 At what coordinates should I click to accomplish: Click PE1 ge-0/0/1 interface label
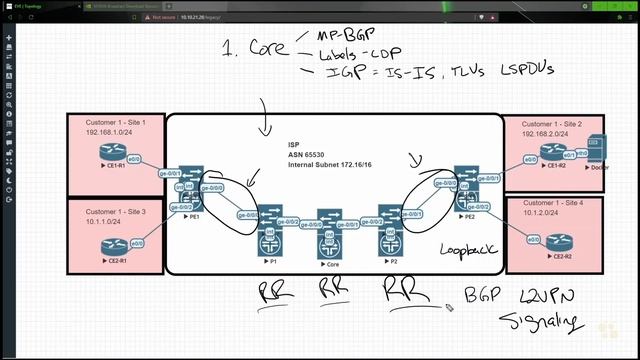(x=170, y=173)
